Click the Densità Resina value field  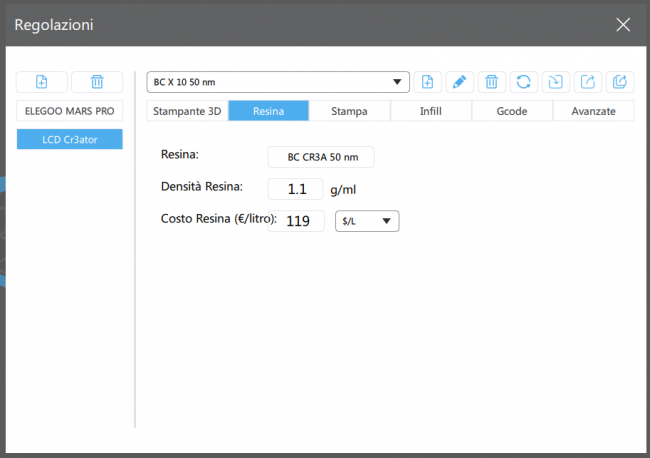coord(295,189)
